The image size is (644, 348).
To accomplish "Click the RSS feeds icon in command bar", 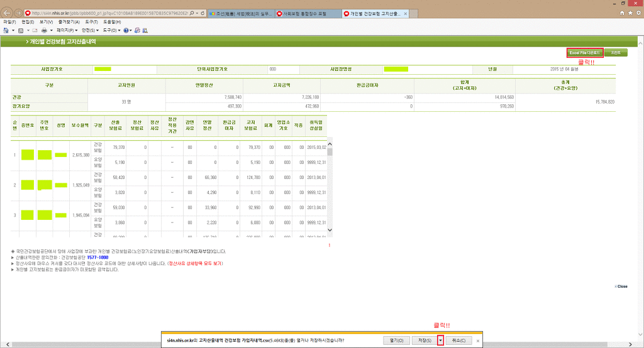I will point(21,30).
